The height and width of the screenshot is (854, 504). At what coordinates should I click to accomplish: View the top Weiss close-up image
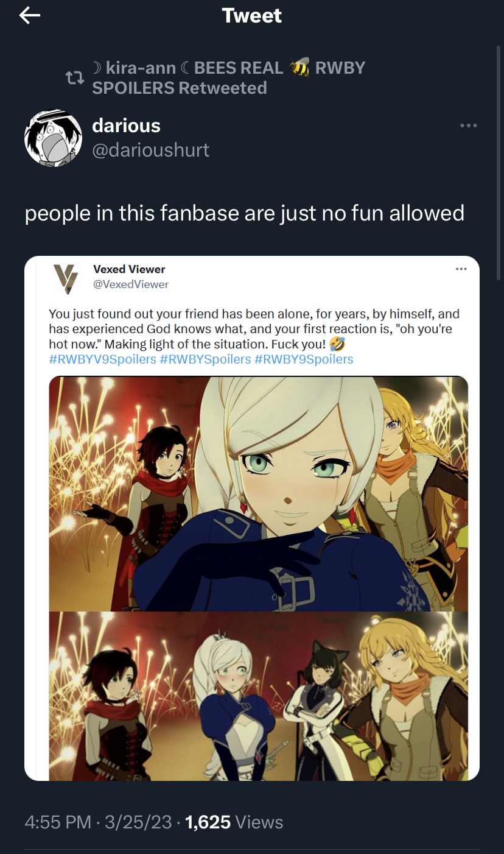click(258, 493)
